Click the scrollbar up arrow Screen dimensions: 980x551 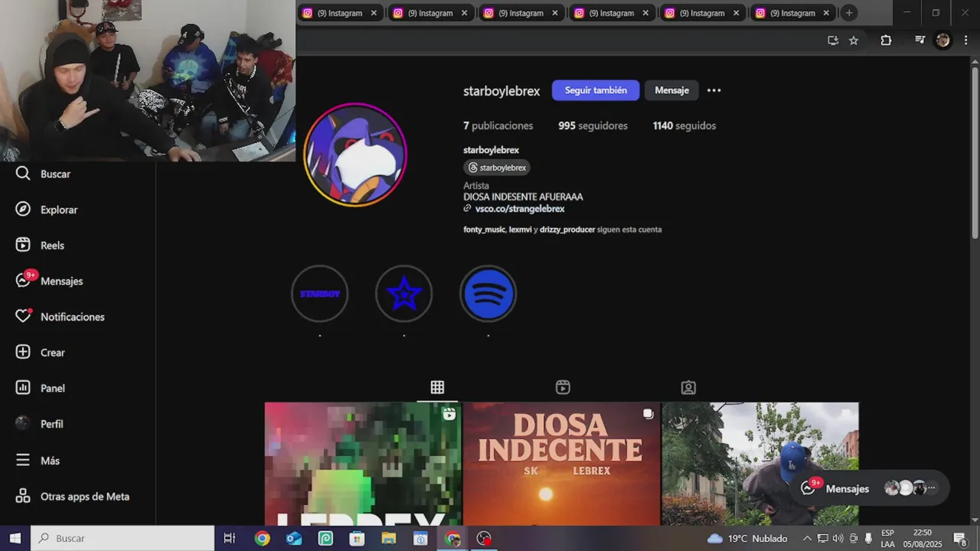(975, 62)
